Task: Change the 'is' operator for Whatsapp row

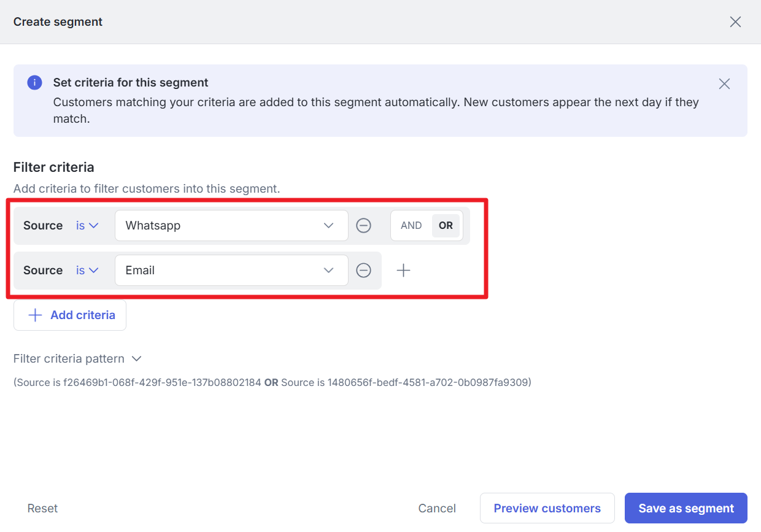Action: (87, 226)
